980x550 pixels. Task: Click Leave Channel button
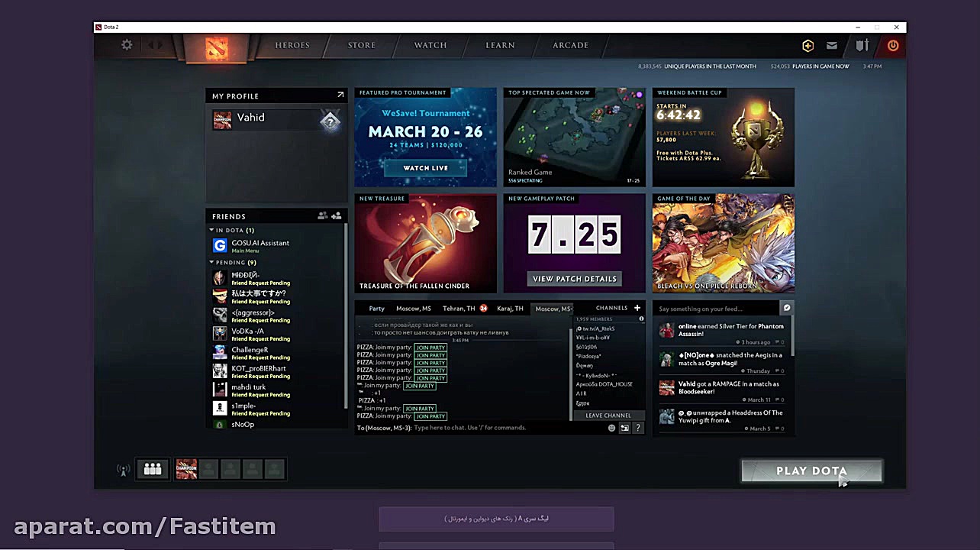point(608,416)
